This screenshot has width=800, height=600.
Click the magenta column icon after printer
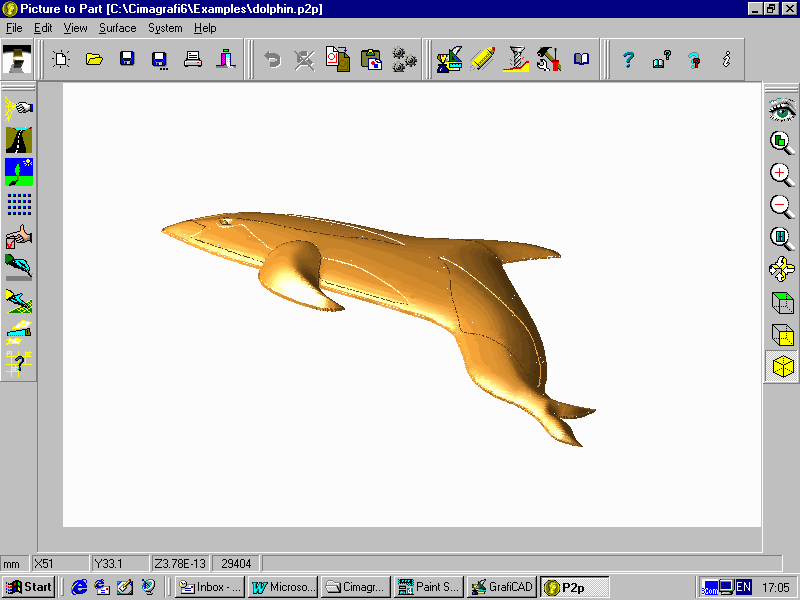coord(226,59)
